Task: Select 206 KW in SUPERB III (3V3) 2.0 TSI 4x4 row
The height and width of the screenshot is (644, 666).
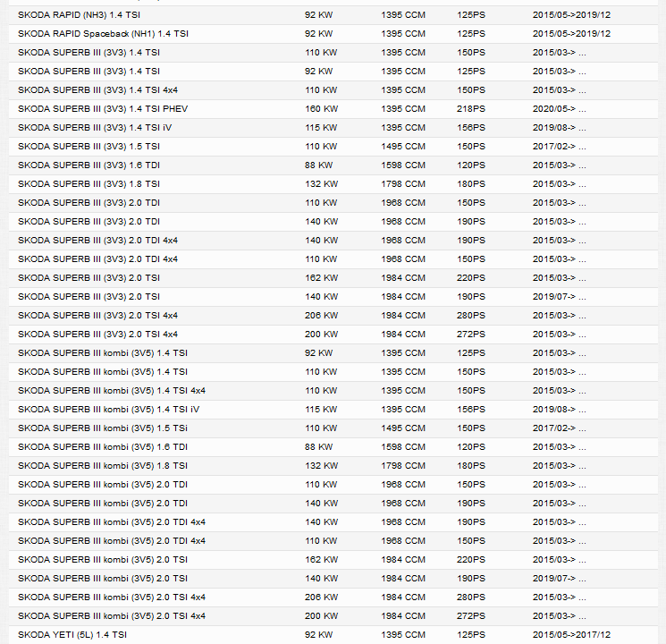Action: pyautogui.click(x=321, y=316)
